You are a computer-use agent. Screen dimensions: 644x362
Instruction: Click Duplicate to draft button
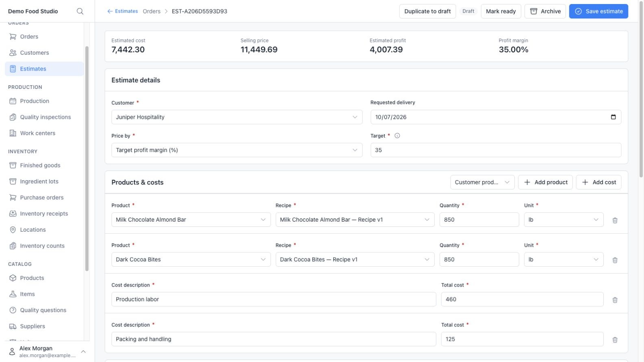pos(427,11)
